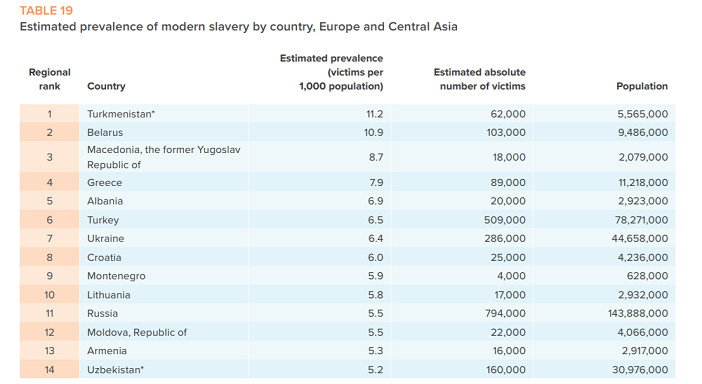Select the Population column header

(x=642, y=86)
